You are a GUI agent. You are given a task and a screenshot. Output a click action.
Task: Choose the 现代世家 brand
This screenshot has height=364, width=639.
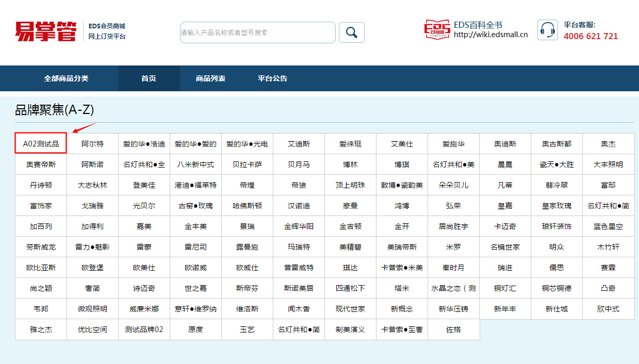tap(351, 309)
